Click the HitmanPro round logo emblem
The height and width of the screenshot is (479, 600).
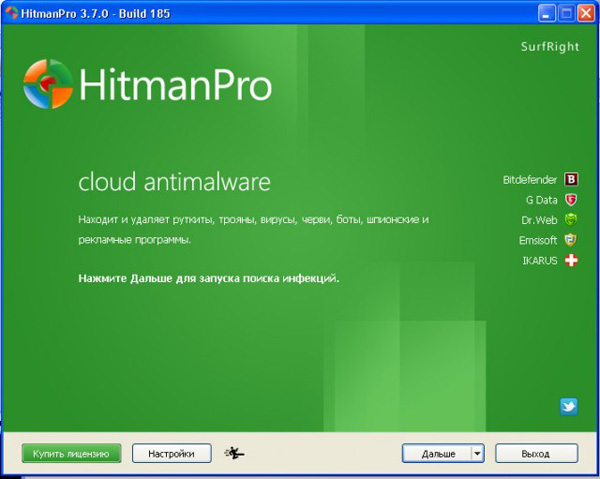click(50, 85)
